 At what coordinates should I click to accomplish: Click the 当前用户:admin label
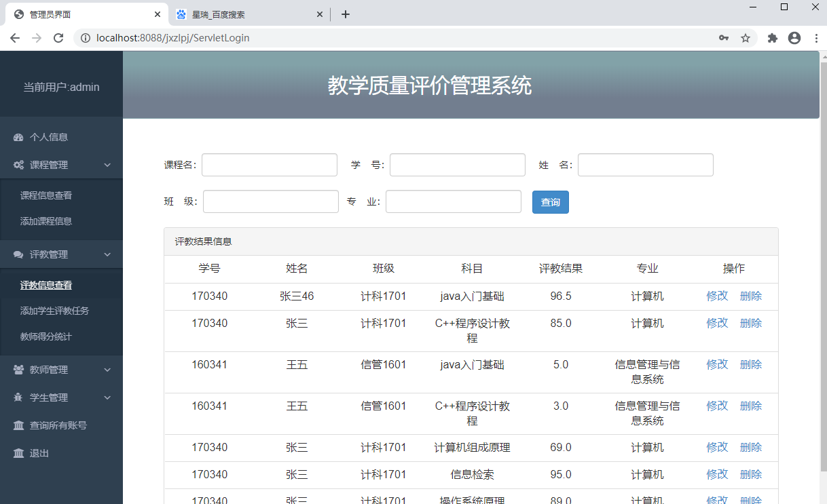(x=61, y=87)
